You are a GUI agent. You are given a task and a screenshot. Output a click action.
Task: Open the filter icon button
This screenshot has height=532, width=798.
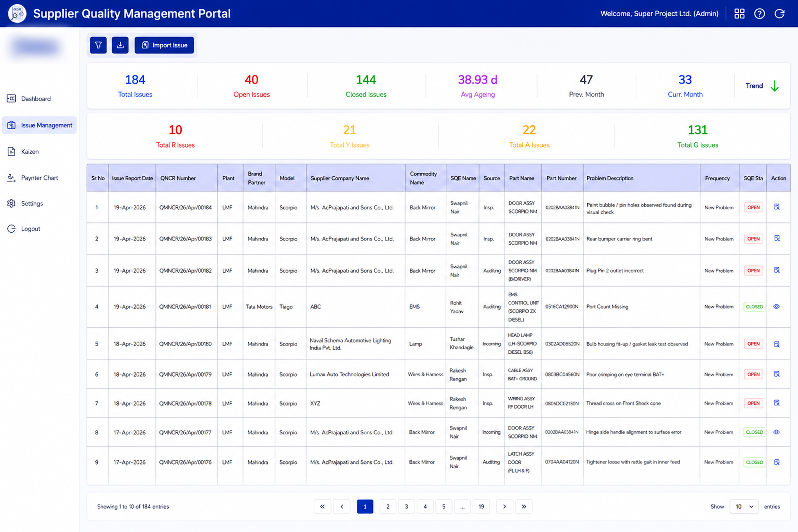coord(98,45)
